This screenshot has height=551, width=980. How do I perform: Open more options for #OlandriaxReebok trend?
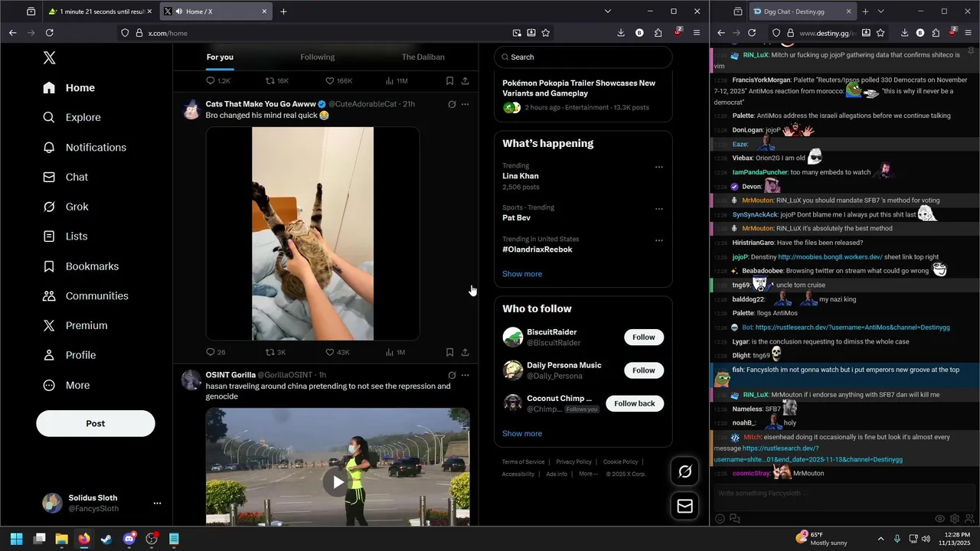(x=658, y=240)
